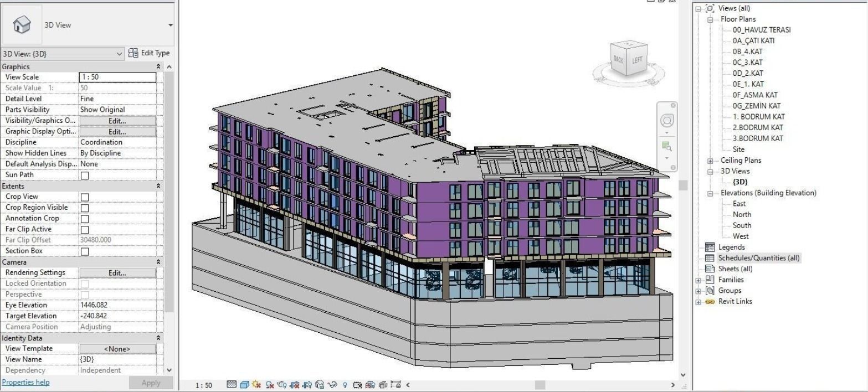Click the Reveal Hidden Elements lightbulb icon
The width and height of the screenshot is (868, 392).
point(345,385)
